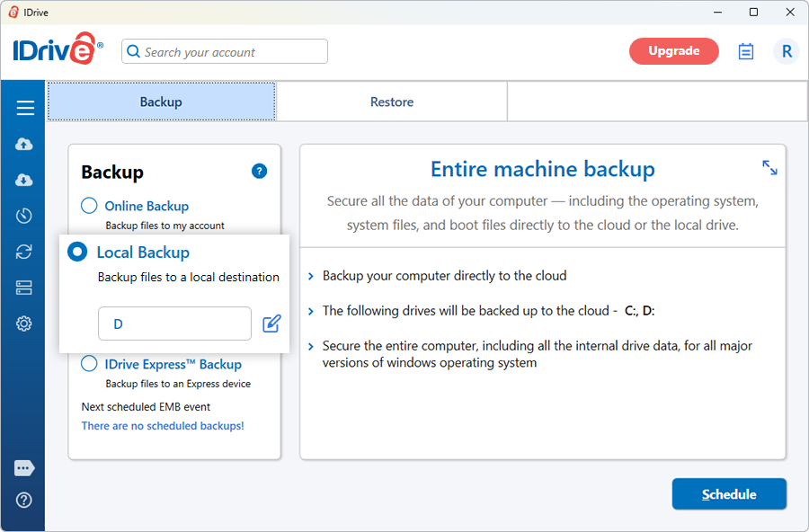The width and height of the screenshot is (809, 532).
Task: Select the Local Backup radio button
Action: pos(77,252)
